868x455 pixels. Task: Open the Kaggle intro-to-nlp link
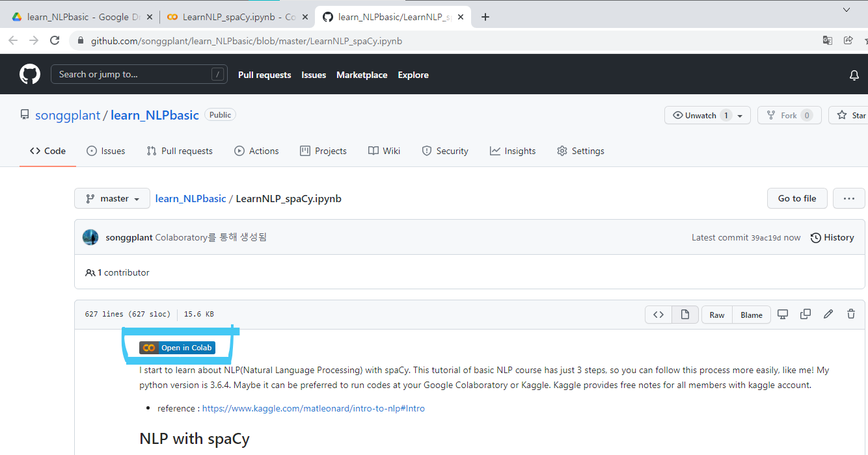click(313, 408)
